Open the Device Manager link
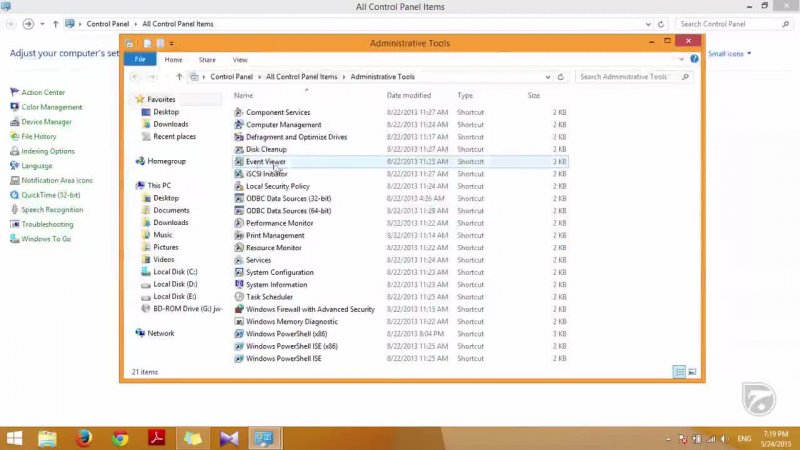Screen dimensions: 800x450 pyautogui.click(x=46, y=122)
